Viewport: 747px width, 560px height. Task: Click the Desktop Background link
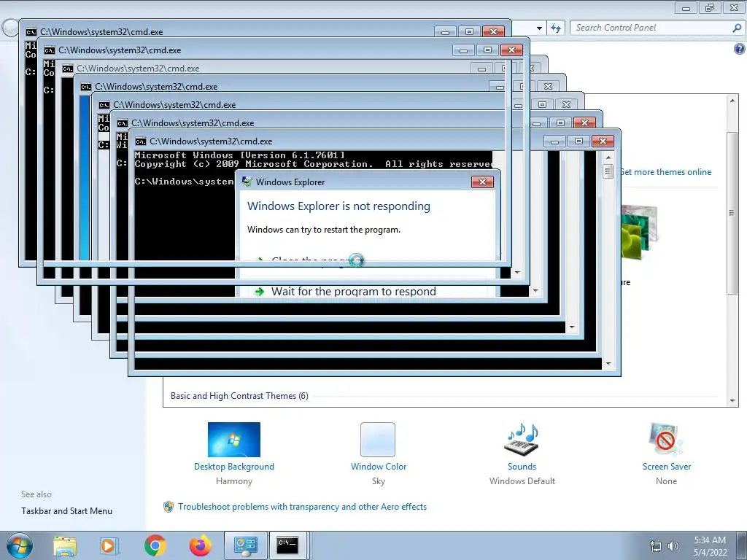pyautogui.click(x=234, y=467)
